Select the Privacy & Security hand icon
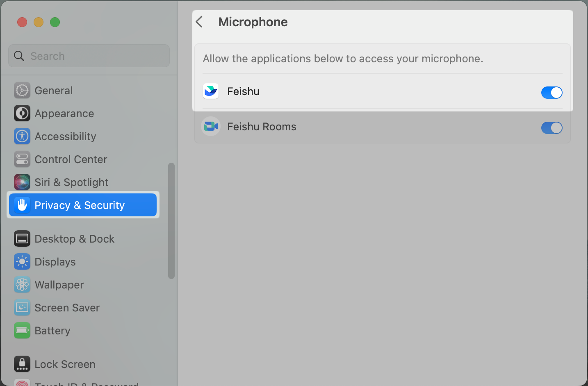The image size is (588, 386). 23,205
